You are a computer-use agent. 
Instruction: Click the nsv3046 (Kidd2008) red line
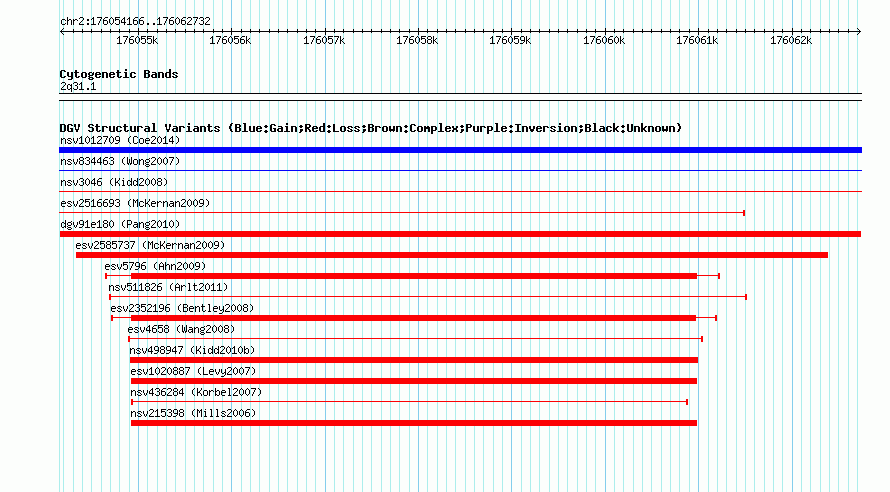460,191
